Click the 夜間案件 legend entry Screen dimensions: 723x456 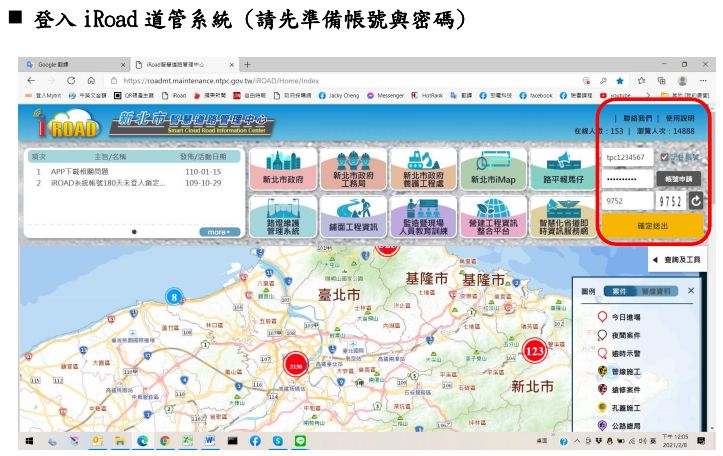tap(619, 335)
